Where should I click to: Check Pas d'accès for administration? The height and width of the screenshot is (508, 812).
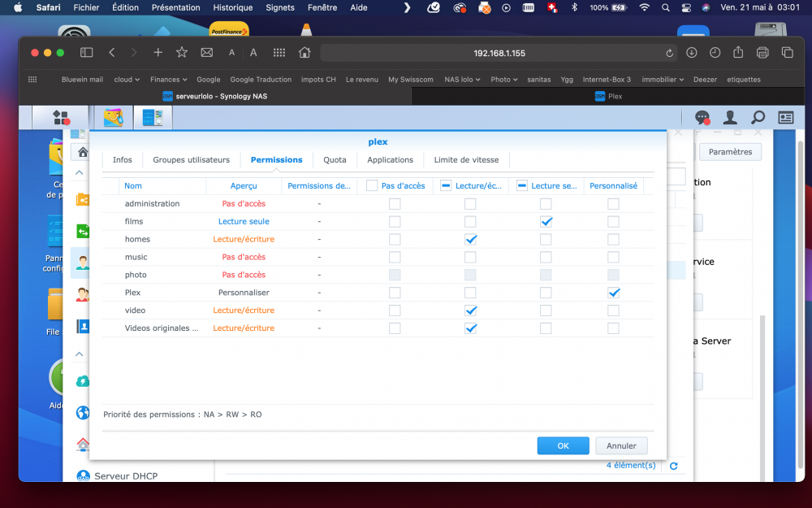coord(395,204)
